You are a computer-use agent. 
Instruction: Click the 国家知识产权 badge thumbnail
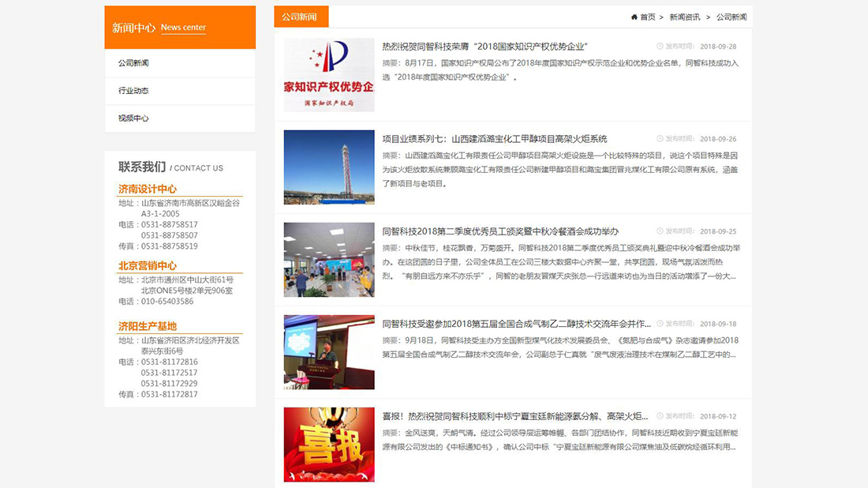tap(328, 74)
